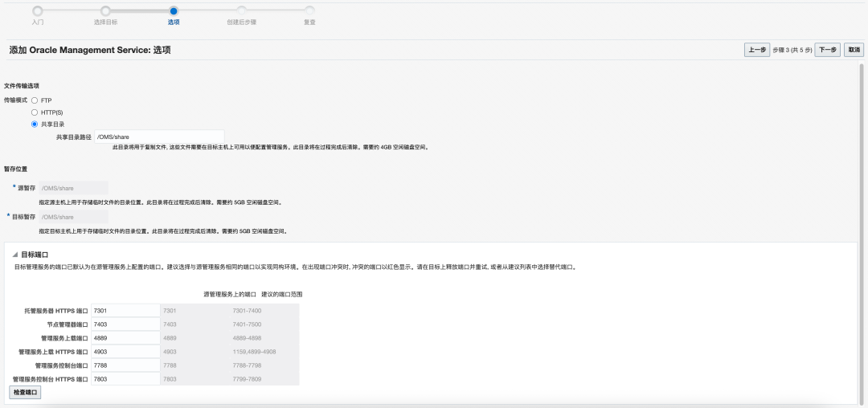The width and height of the screenshot is (868, 408).
Task: Click the 目标暂存 path field
Action: pos(74,217)
